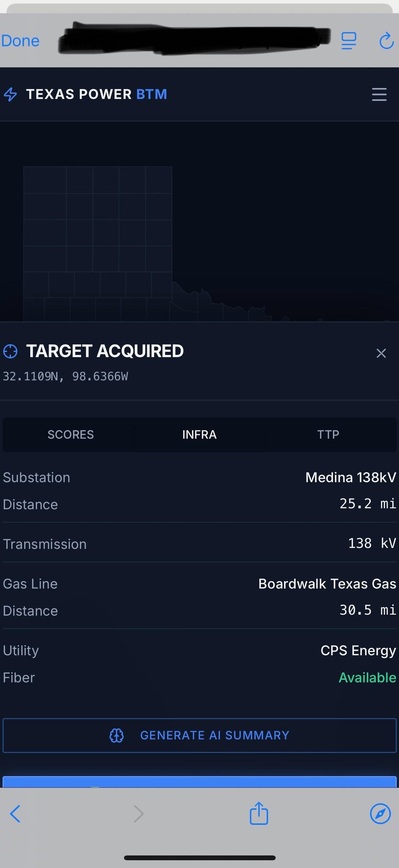Reload the page with refresh icon

pyautogui.click(x=386, y=40)
